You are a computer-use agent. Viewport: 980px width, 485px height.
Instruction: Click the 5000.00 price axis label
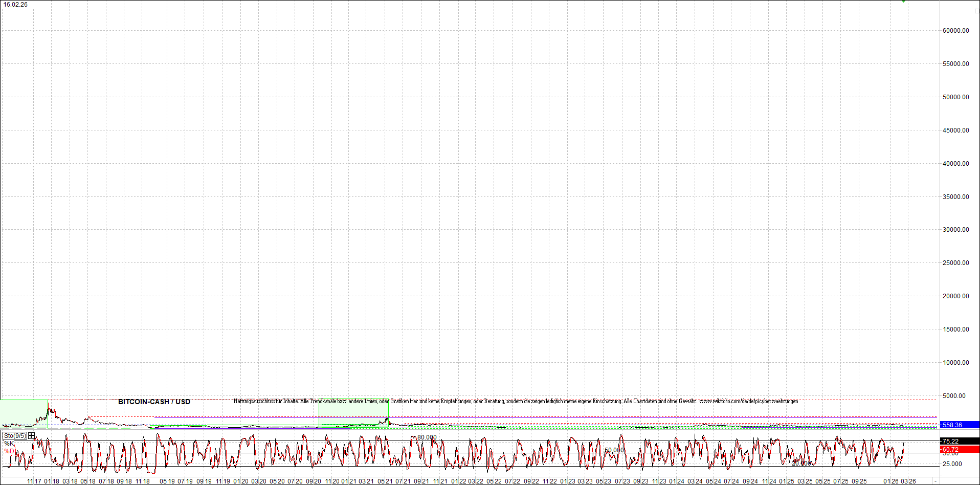click(x=954, y=395)
